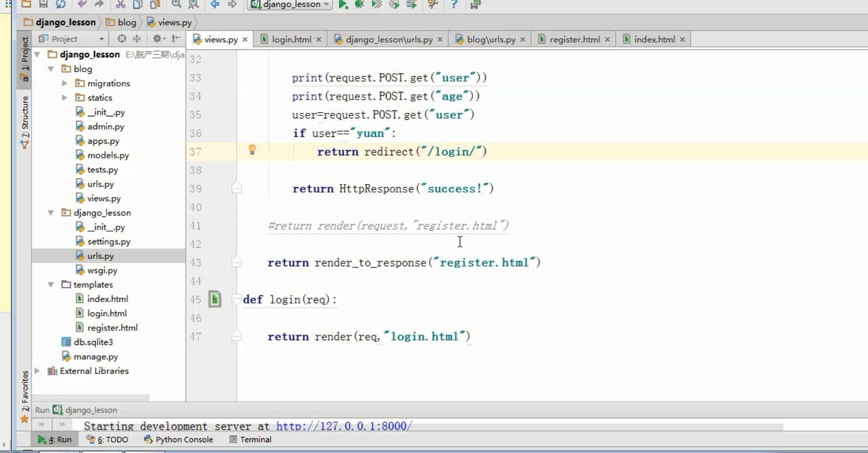Click the Undo arrow icon
Image resolution: width=868 pixels, height=453 pixels.
[x=82, y=4]
